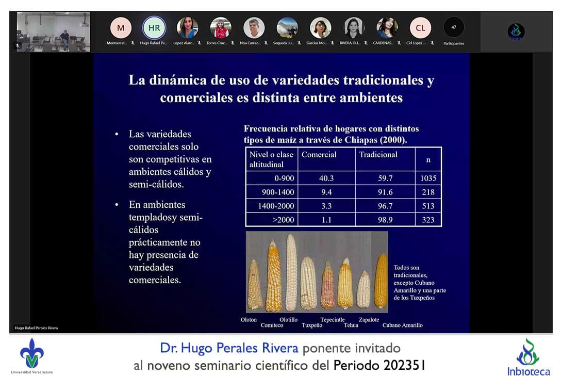This screenshot has width=562, height=392.
Task: Click the Hugo Rafael Perales Rivera name label
Action: [x=36, y=328]
